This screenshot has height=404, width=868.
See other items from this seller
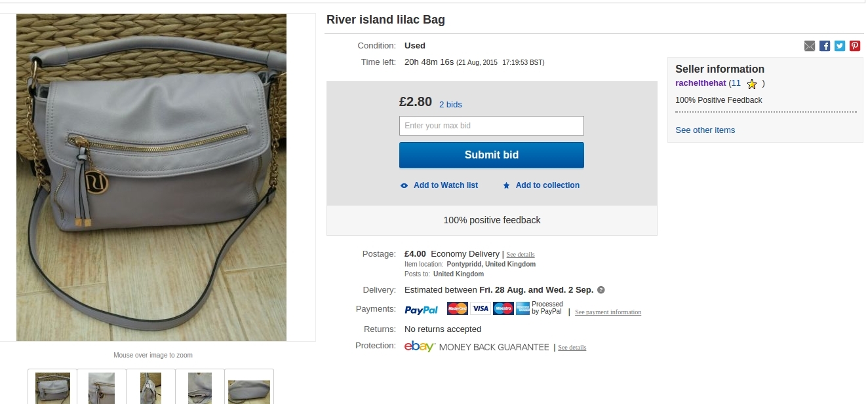705,130
